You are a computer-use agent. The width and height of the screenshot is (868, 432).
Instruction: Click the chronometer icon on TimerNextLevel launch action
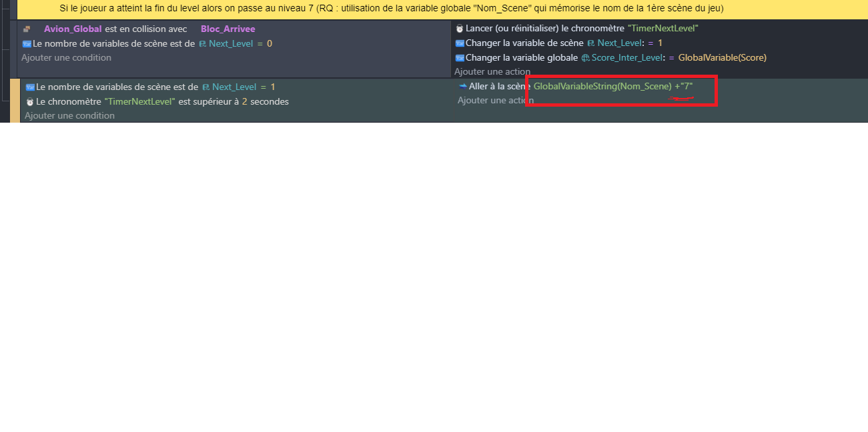459,29
